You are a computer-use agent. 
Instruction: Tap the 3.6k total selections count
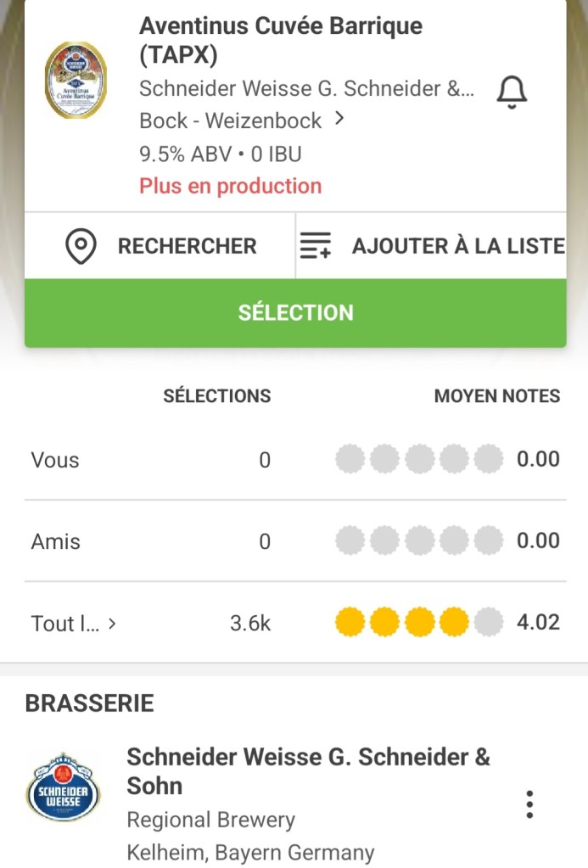click(250, 624)
